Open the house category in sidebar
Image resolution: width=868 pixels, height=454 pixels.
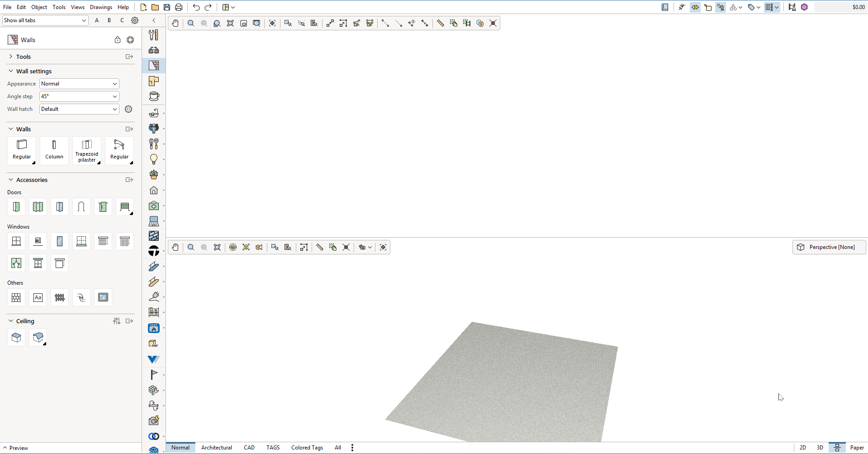154,190
